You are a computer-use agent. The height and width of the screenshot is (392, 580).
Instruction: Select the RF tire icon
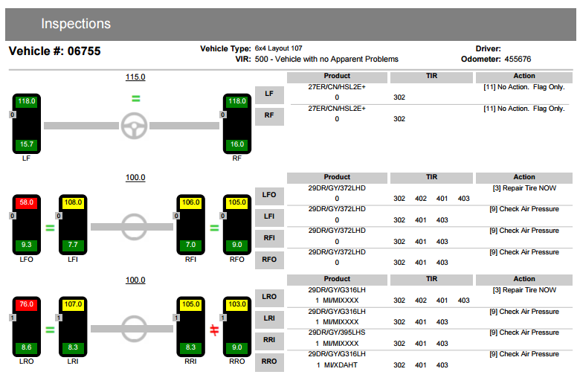pos(237,123)
